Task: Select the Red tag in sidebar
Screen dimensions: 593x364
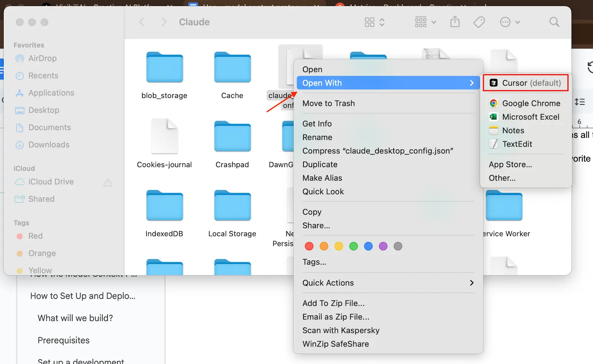Action: click(29, 236)
